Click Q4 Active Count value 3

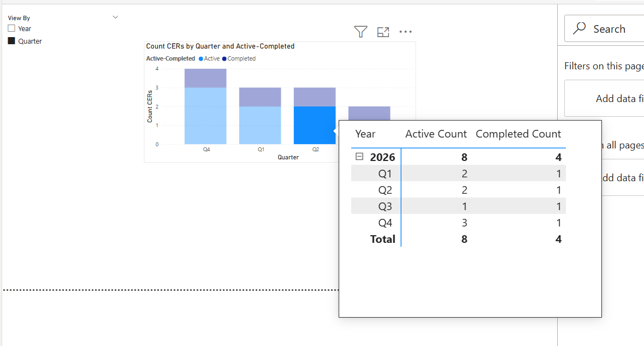[464, 223]
